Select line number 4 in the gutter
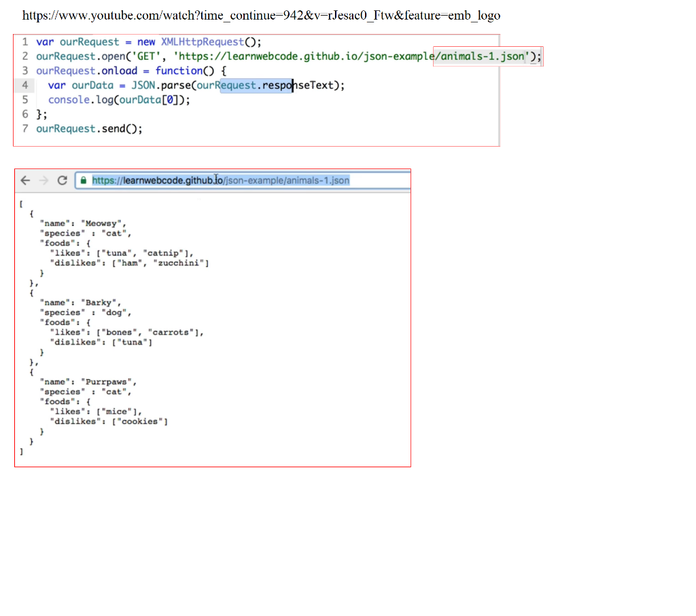This screenshot has height=616, width=696. coord(25,85)
